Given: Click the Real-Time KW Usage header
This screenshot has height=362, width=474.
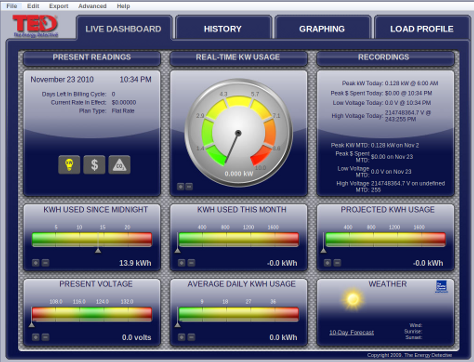Looking at the screenshot, I should tap(238, 57).
